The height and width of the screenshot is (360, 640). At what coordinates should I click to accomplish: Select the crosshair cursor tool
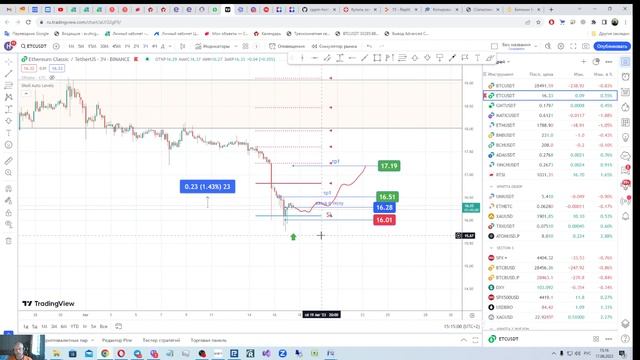[x=9, y=62]
